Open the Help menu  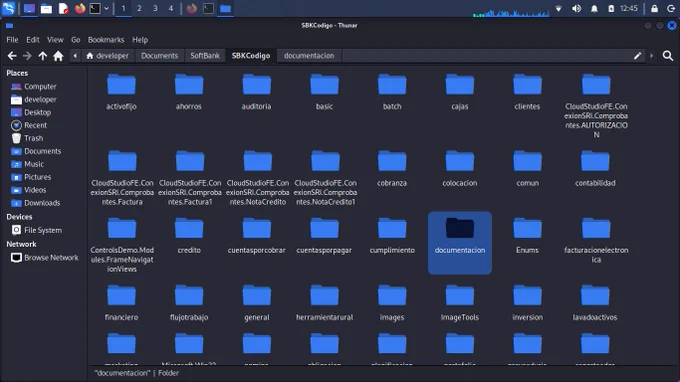140,39
